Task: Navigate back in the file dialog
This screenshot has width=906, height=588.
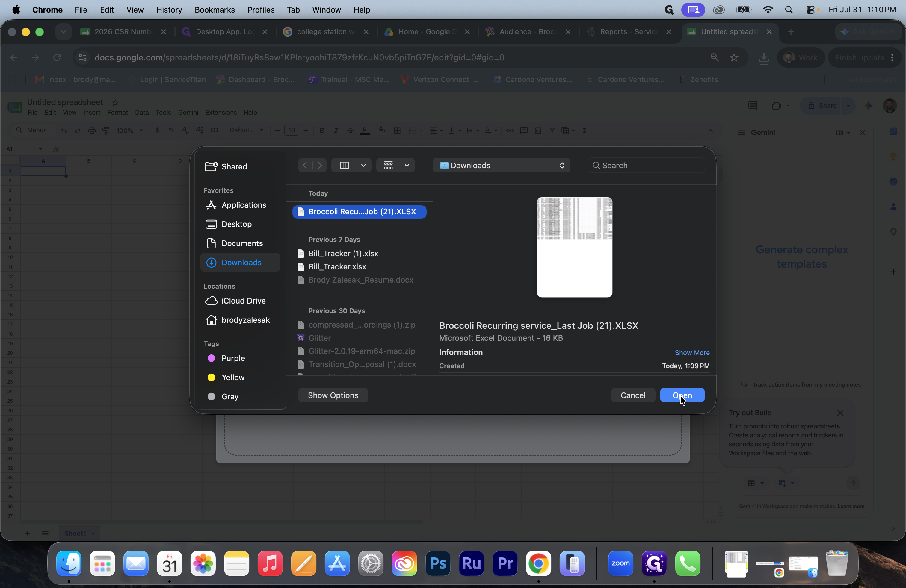Action: 305,166
